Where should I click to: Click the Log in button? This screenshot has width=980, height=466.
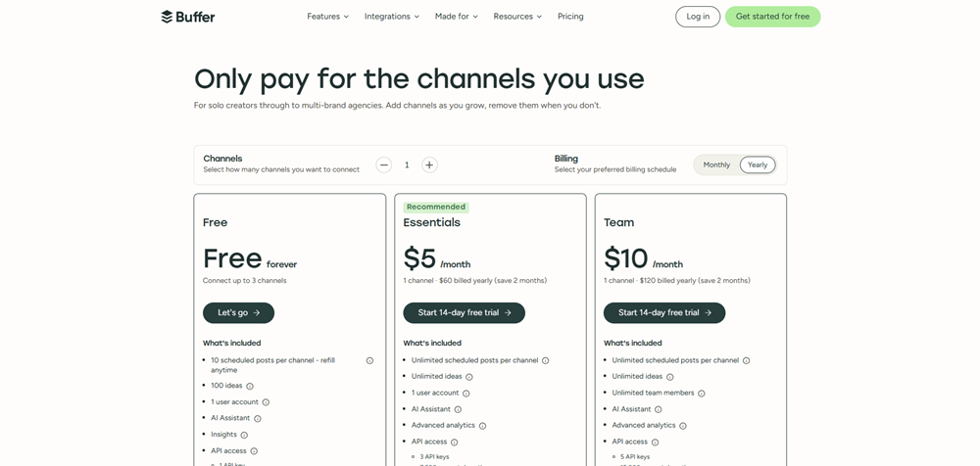click(x=698, y=17)
